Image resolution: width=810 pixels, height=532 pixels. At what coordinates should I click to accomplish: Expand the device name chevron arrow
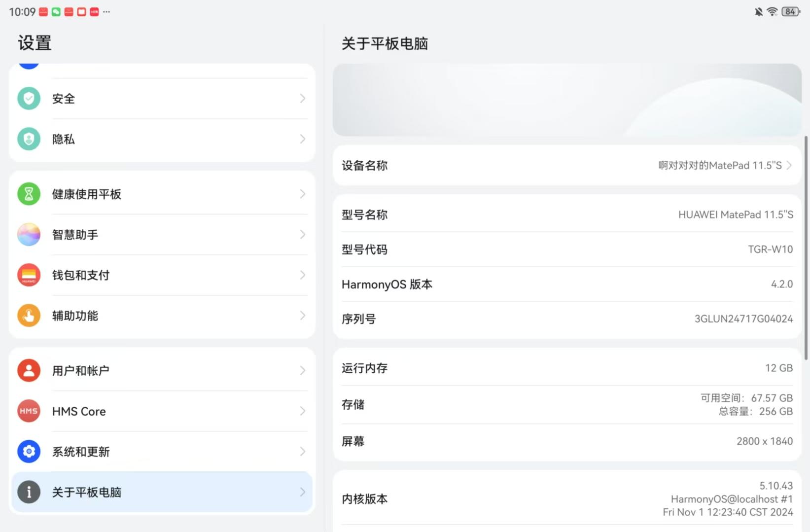(789, 166)
